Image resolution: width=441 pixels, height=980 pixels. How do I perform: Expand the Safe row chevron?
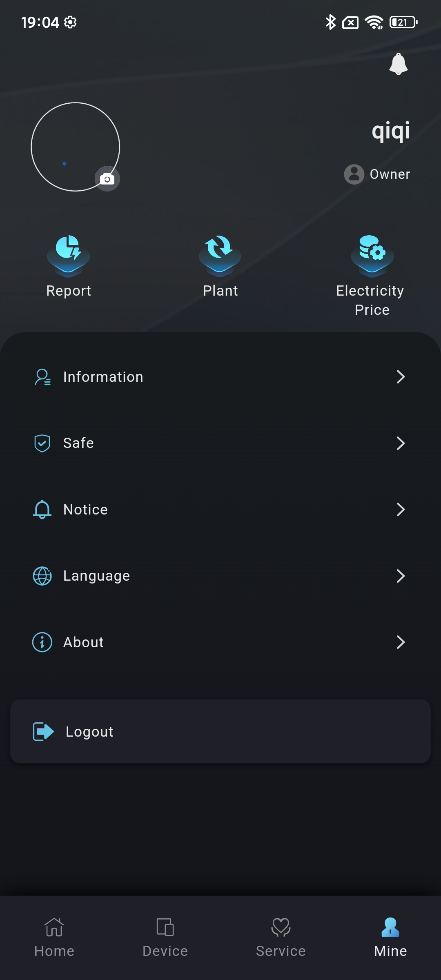pyautogui.click(x=401, y=443)
